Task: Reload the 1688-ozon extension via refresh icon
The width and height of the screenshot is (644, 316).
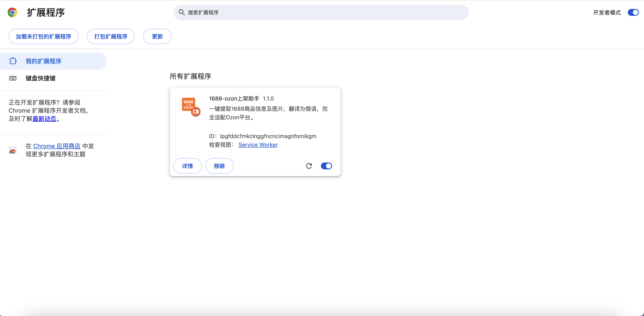Action: (x=309, y=166)
